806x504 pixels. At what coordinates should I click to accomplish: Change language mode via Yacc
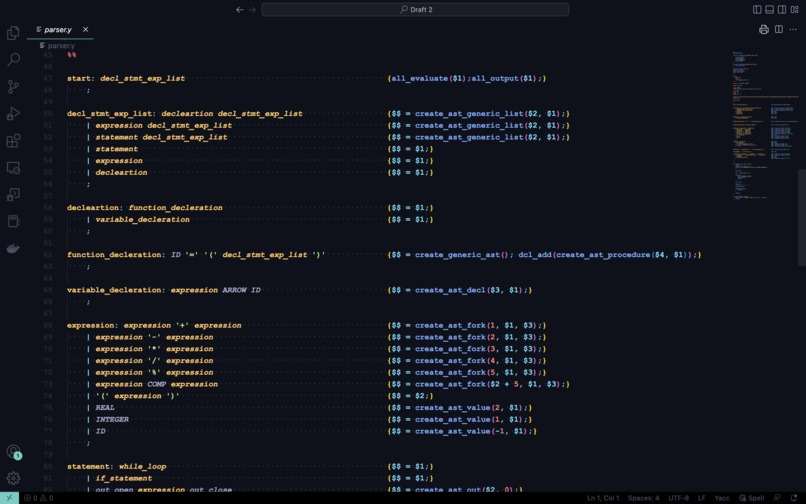(722, 498)
